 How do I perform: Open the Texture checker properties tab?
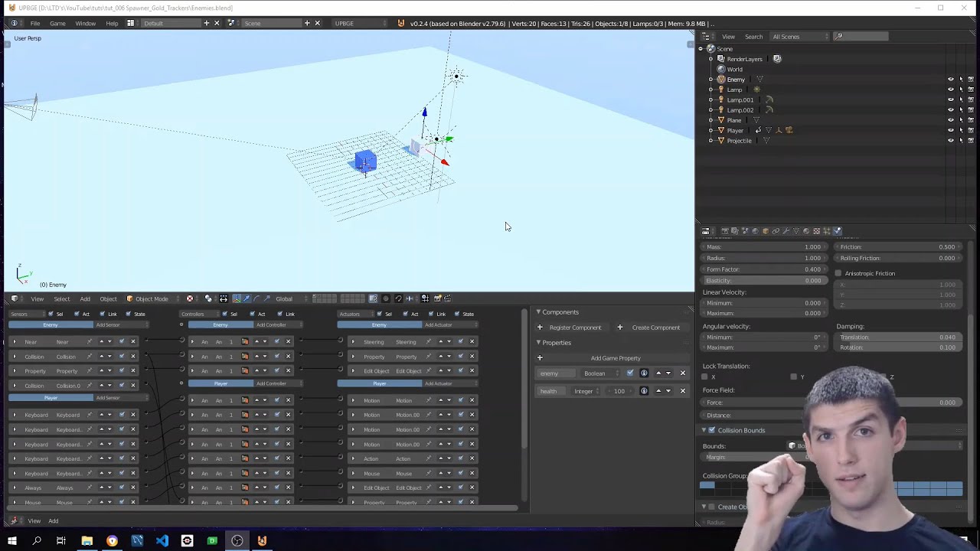tap(816, 231)
